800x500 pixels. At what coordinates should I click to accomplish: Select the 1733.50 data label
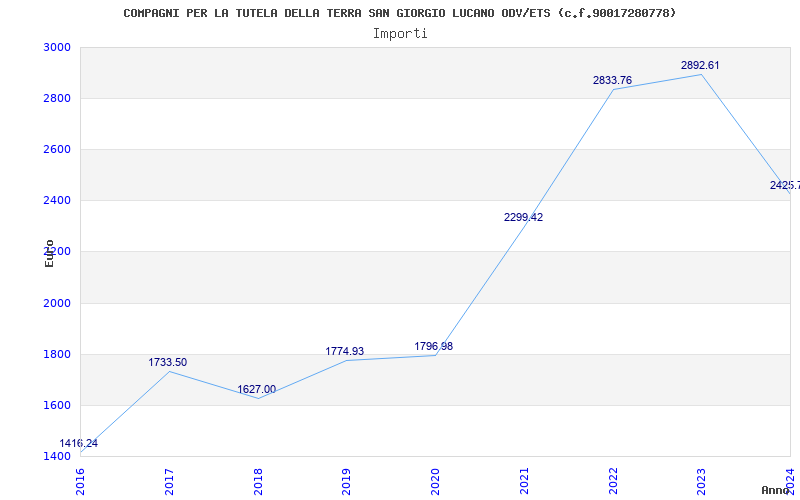point(168,362)
